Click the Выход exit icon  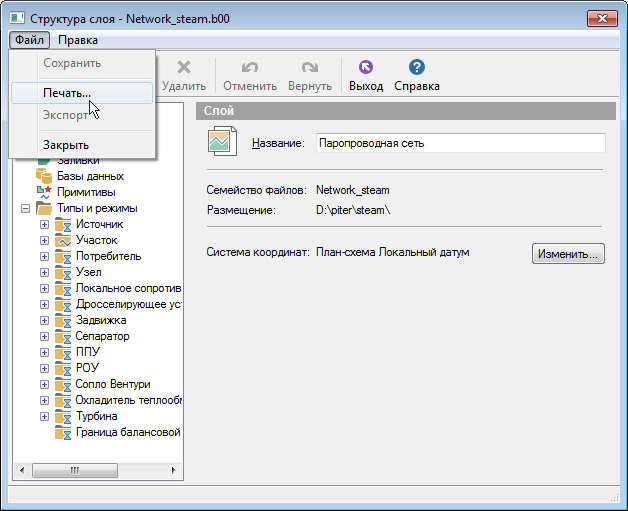[x=366, y=67]
